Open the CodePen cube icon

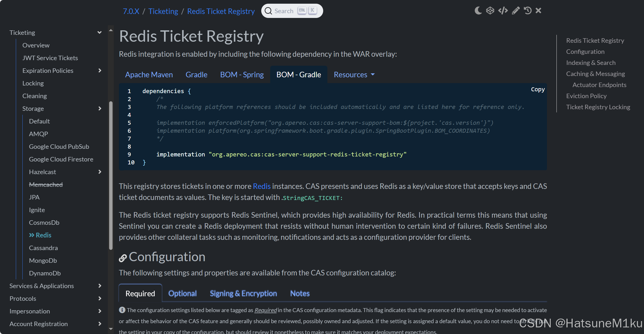pos(490,10)
